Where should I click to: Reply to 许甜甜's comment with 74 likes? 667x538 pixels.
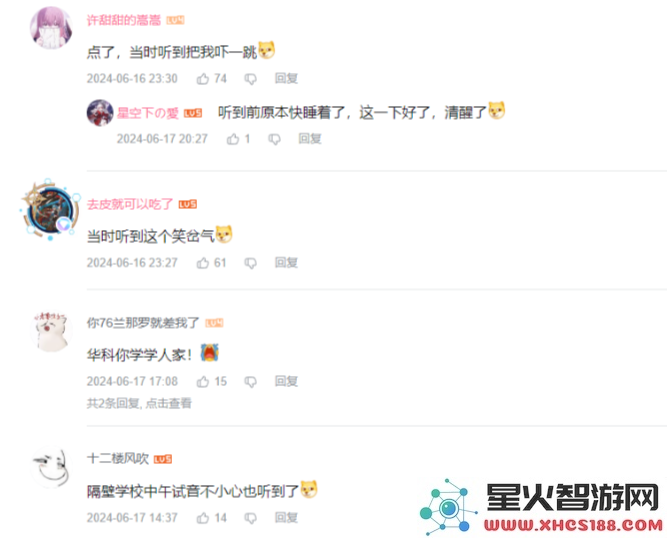click(x=286, y=79)
